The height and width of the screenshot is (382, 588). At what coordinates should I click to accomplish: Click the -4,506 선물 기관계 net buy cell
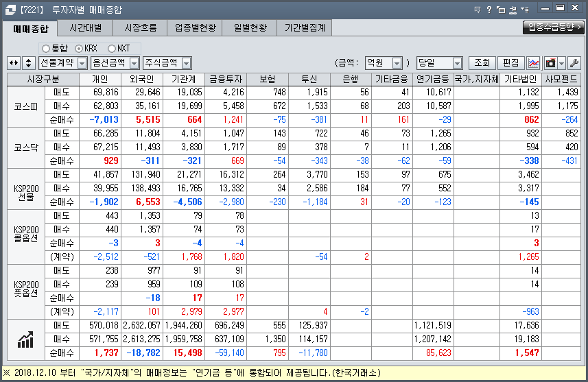click(184, 202)
